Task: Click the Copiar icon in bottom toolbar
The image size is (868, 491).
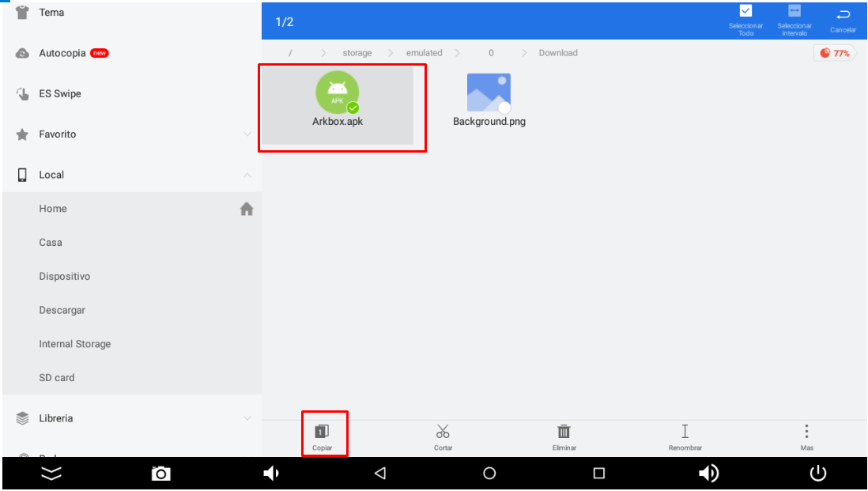Action: tap(322, 432)
